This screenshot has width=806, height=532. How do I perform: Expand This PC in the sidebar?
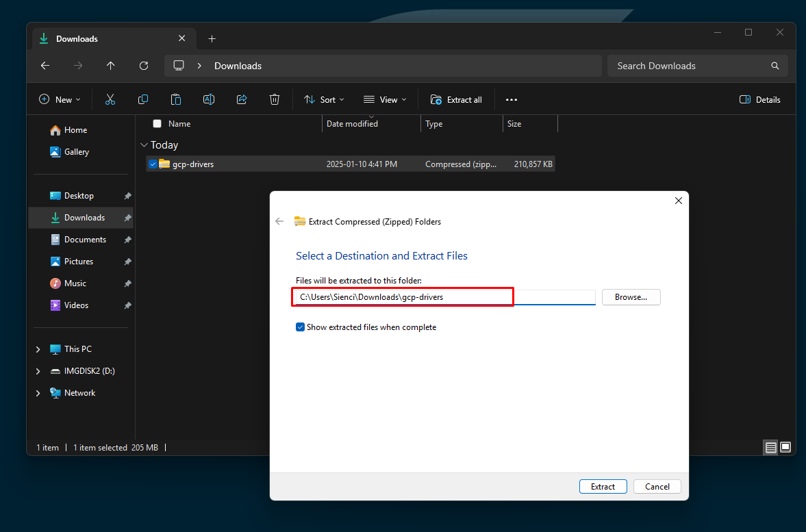tap(38, 349)
